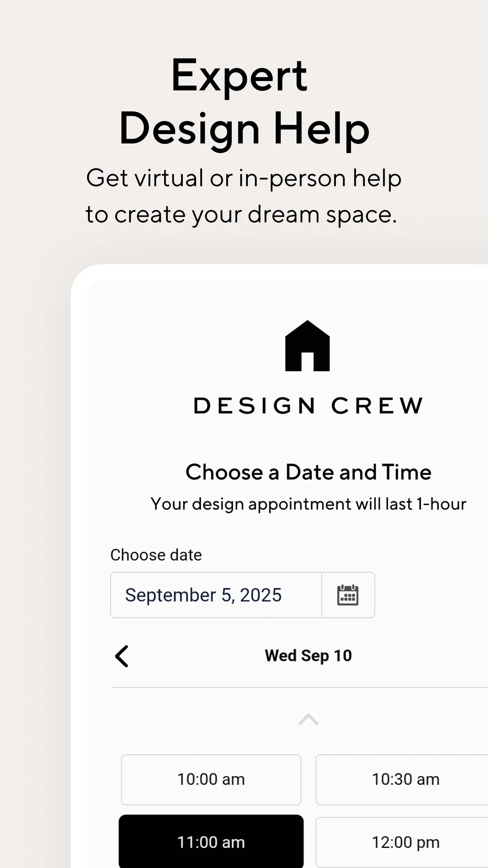Image resolution: width=488 pixels, height=868 pixels.
Task: Click the September 5, 2025 date field
Action: tap(216, 595)
